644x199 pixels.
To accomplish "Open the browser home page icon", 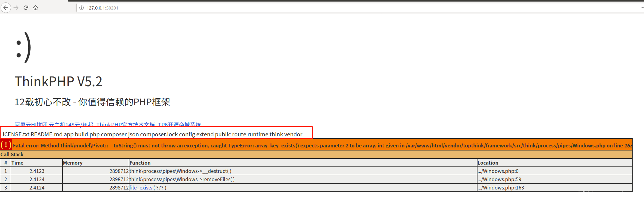I will coord(36,8).
